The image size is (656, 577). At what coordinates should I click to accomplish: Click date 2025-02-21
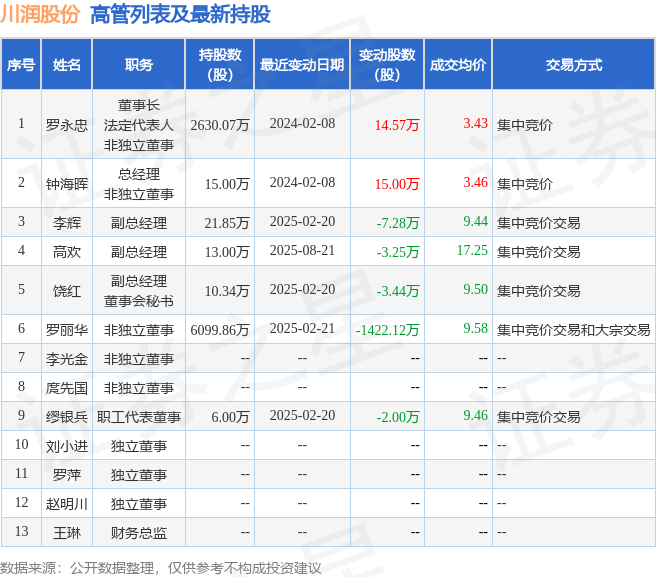(302, 328)
